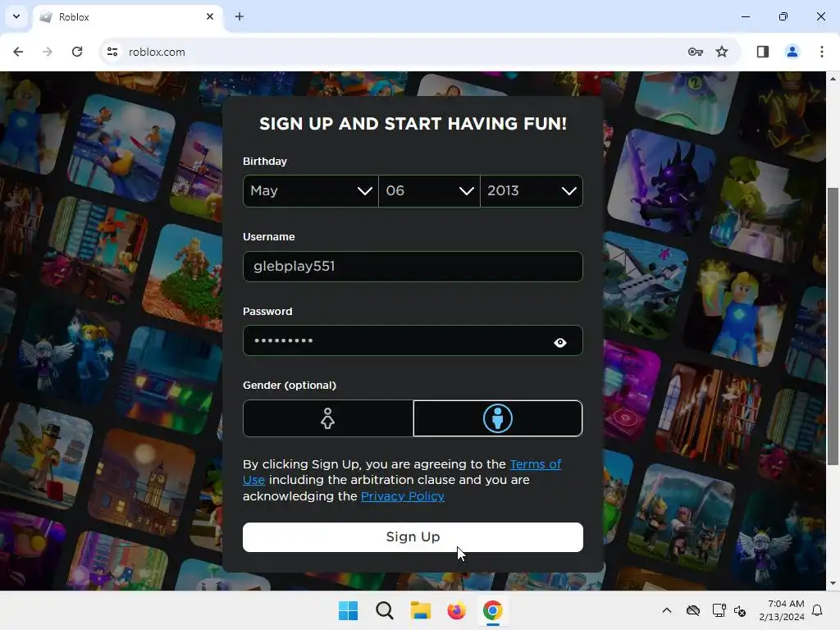Minimize the Chrome window

[x=745, y=16]
